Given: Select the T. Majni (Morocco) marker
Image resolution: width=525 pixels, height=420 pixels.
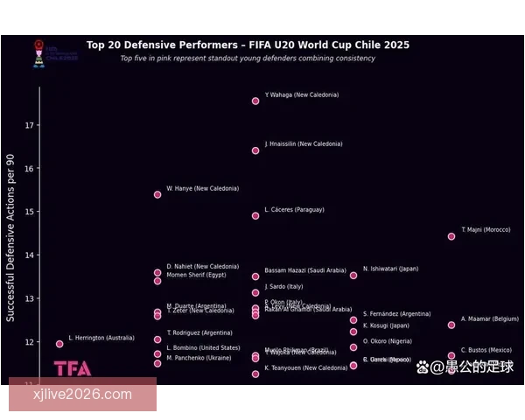Looking at the screenshot, I should (451, 236).
